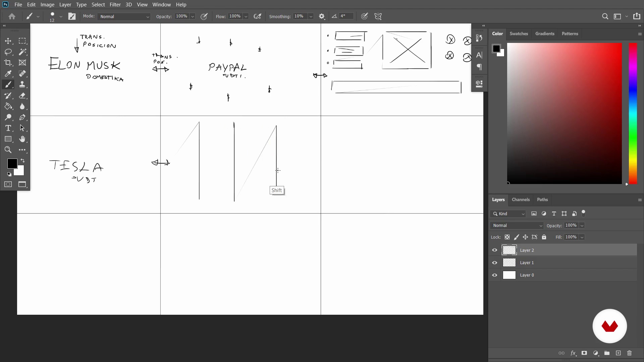
Task: Select the Rectangular Marquee tool
Action: coord(22,41)
